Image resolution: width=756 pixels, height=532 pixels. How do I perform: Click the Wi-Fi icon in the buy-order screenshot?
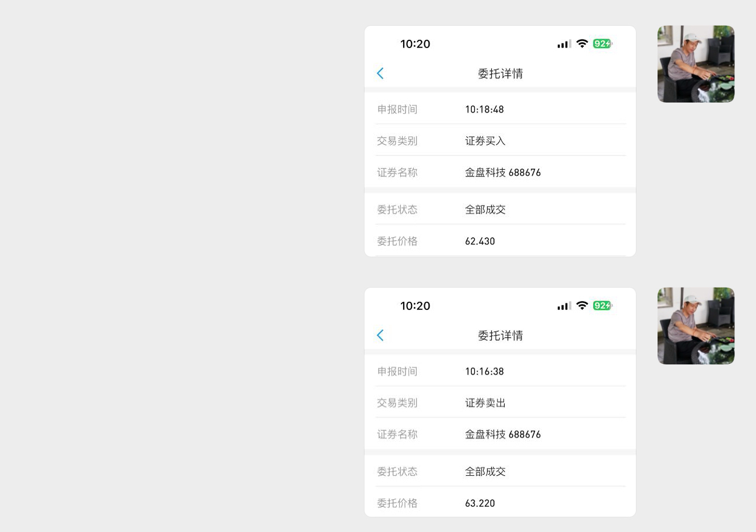click(582, 44)
